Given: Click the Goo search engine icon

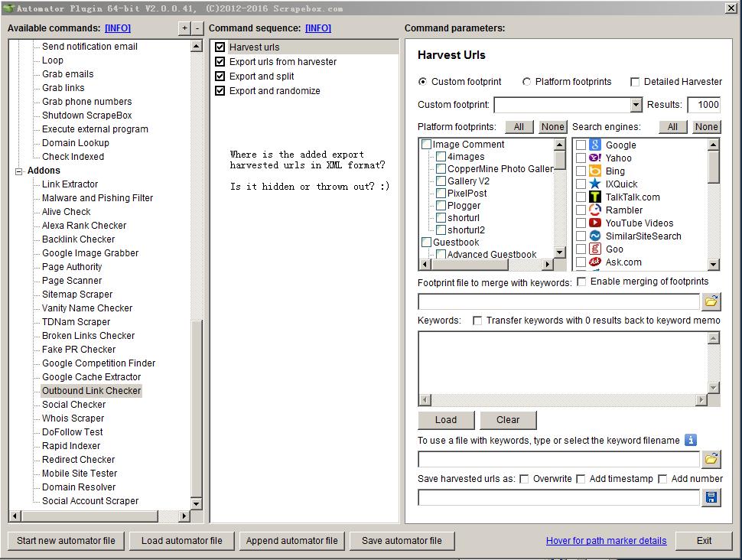Looking at the screenshot, I should 595,249.
